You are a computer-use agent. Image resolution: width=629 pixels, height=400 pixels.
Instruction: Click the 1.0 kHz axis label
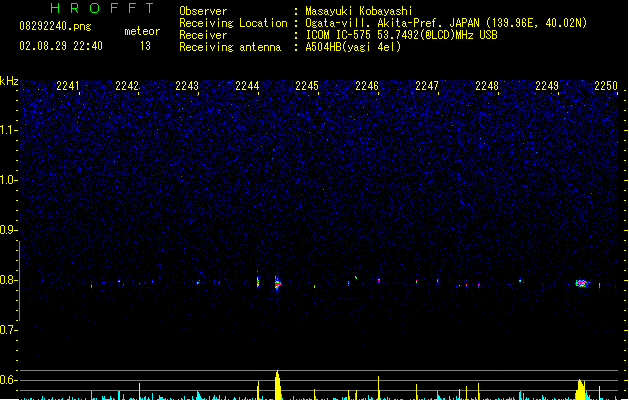click(x=8, y=180)
